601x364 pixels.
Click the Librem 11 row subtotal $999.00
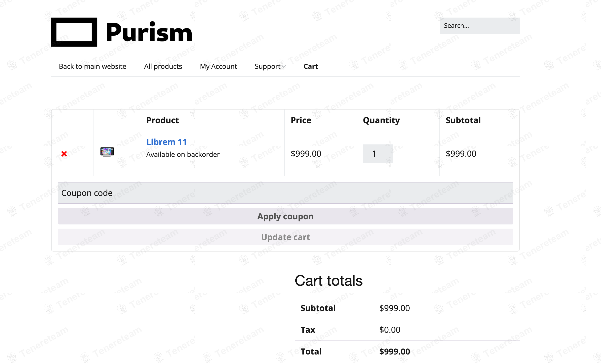[461, 154]
